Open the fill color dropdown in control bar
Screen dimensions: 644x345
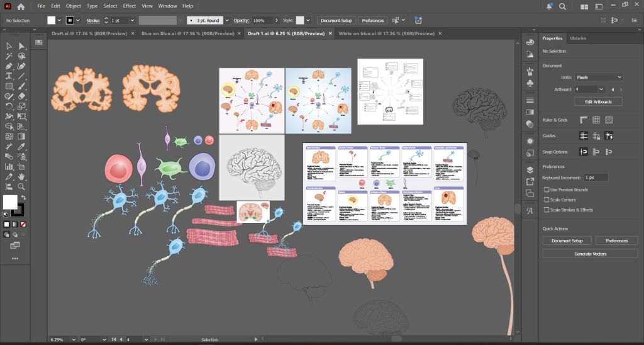pyautogui.click(x=60, y=21)
